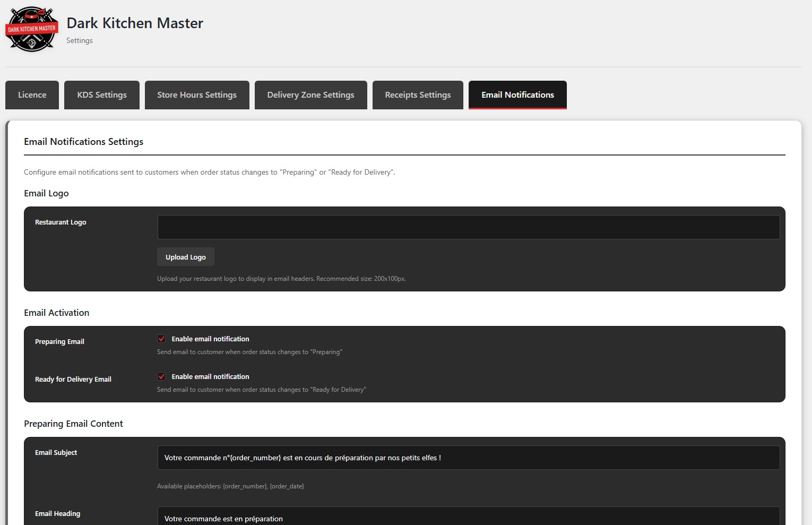Click the Email Notifications tab

517,95
